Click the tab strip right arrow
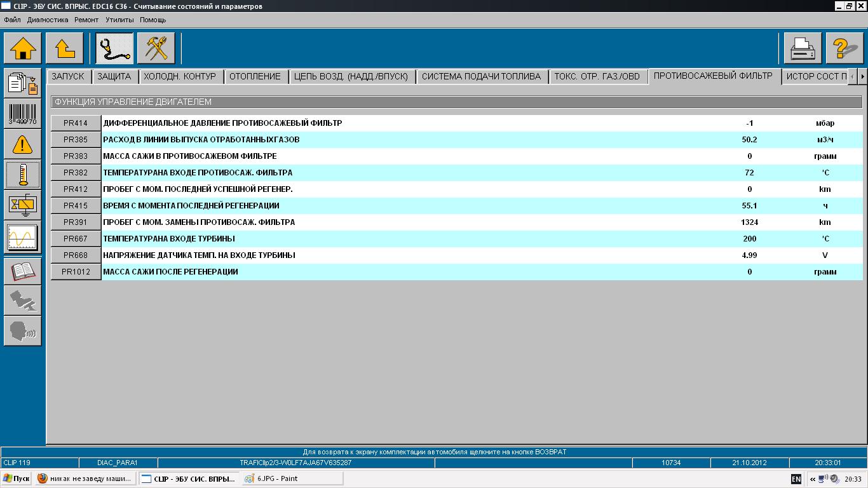The height and width of the screenshot is (488, 868). pos(862,76)
